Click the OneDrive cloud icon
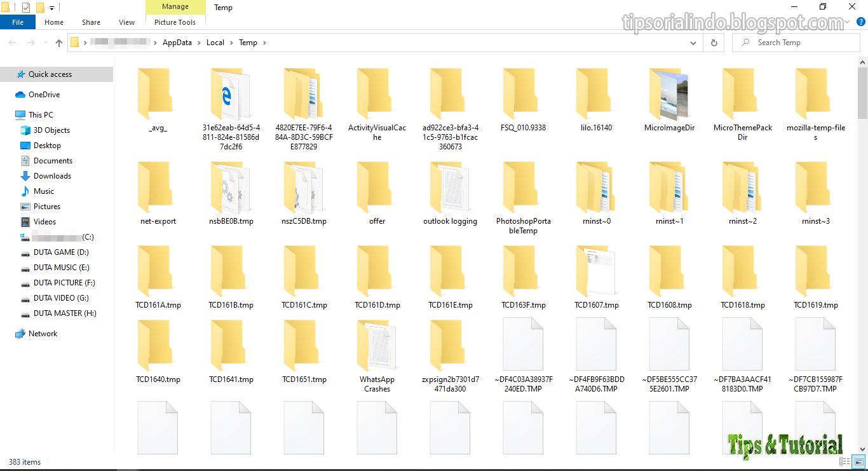The width and height of the screenshot is (868, 471). coord(20,94)
